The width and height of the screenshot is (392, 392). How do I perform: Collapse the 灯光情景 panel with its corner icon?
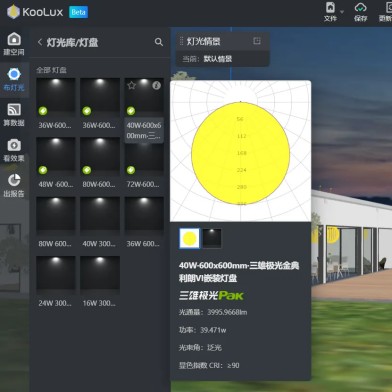(257, 41)
